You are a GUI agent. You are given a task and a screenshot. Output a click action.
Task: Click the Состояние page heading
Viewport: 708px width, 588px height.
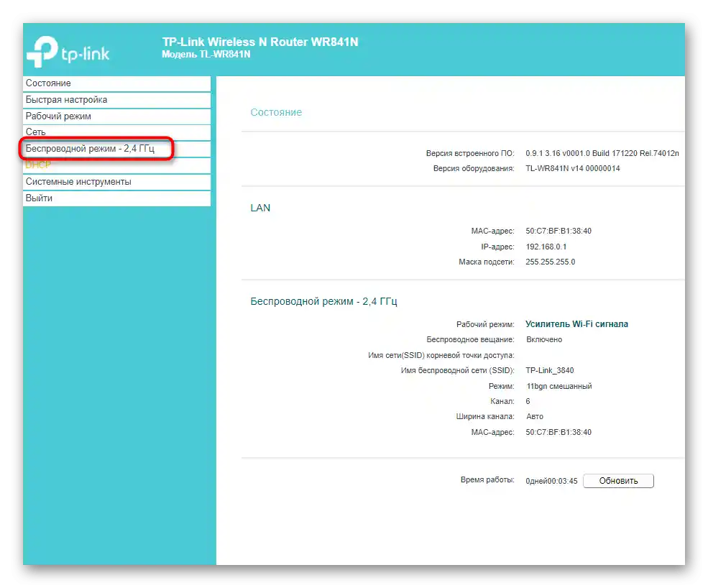click(x=276, y=112)
